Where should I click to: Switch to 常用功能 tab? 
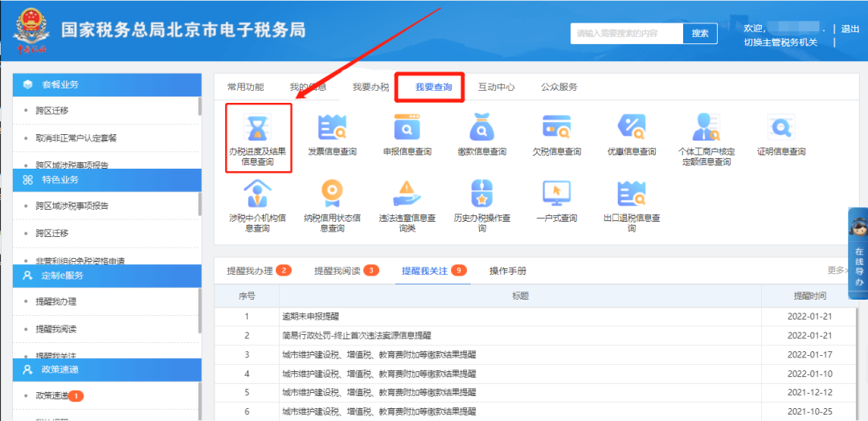pyautogui.click(x=245, y=87)
